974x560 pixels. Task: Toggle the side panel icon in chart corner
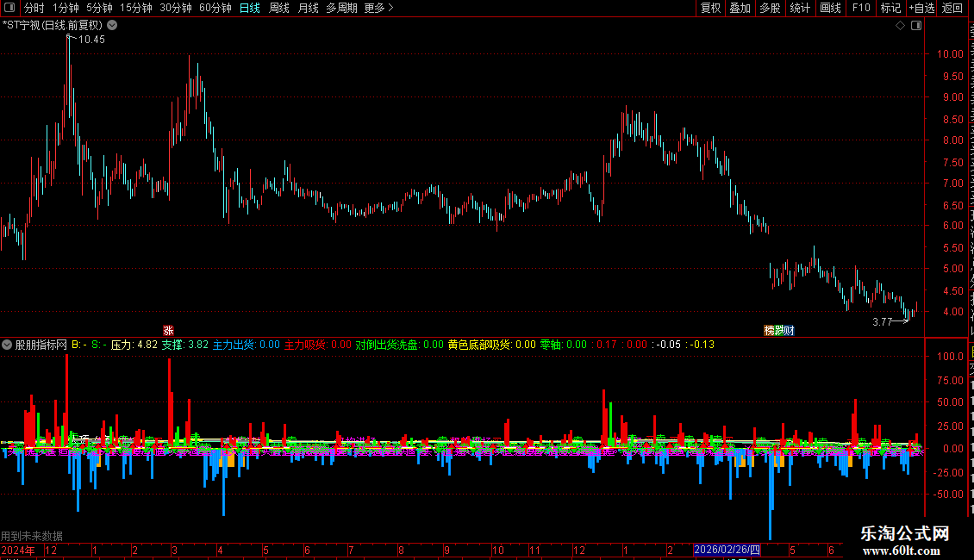tap(916, 26)
